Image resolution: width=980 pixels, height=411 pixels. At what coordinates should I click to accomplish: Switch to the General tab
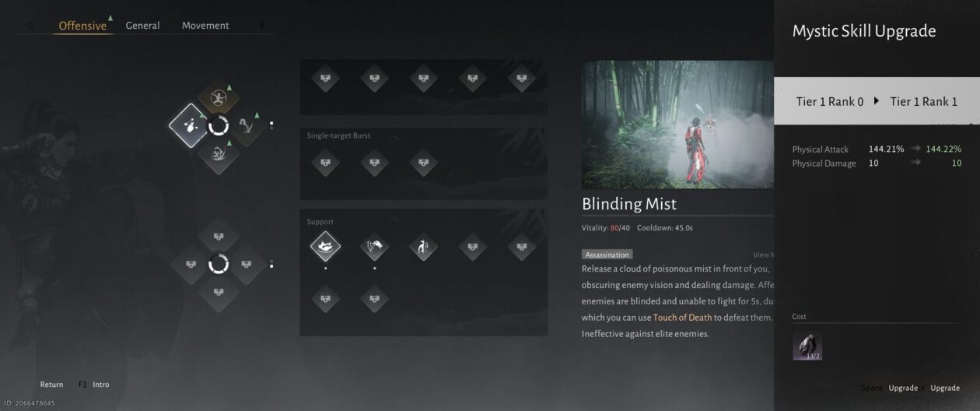coord(143,26)
